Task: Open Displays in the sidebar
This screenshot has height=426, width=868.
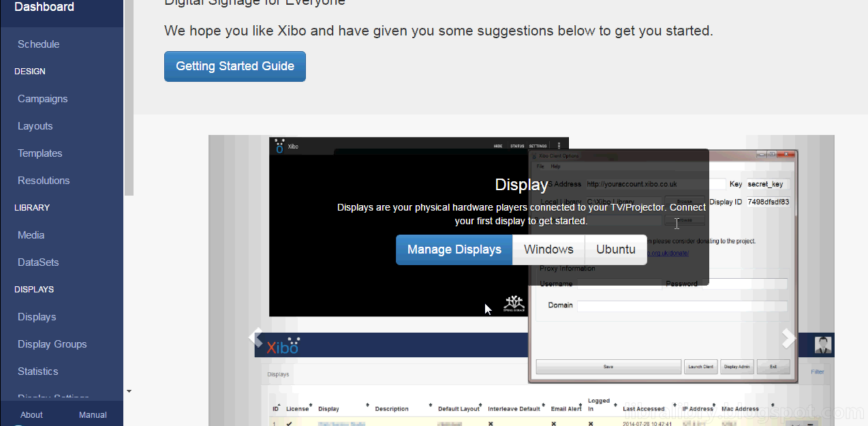Action: point(37,317)
